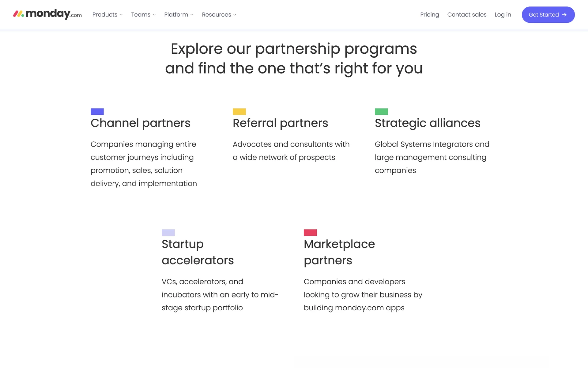Click the red Marketplace partners color tag
Viewport: 588px width, 368px height.
pos(310,232)
